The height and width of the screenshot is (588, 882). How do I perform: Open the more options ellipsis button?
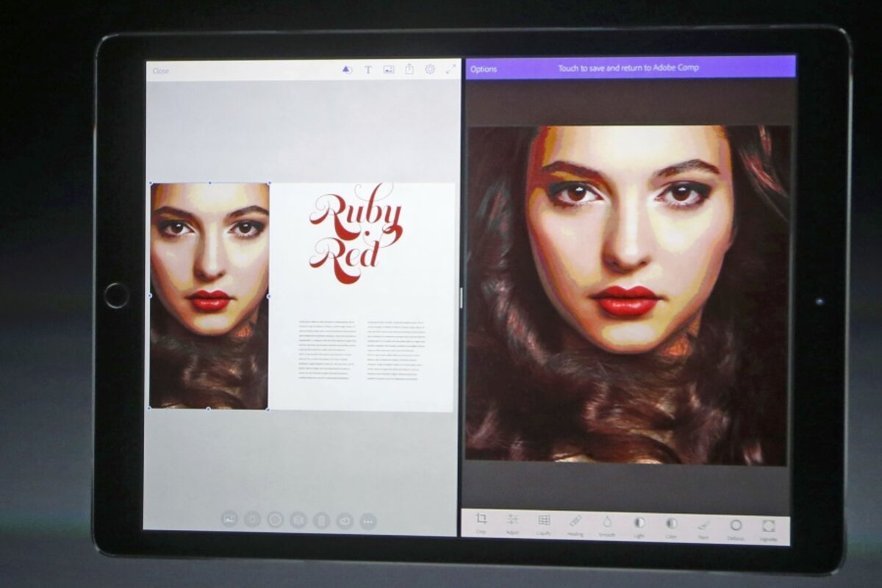368,520
